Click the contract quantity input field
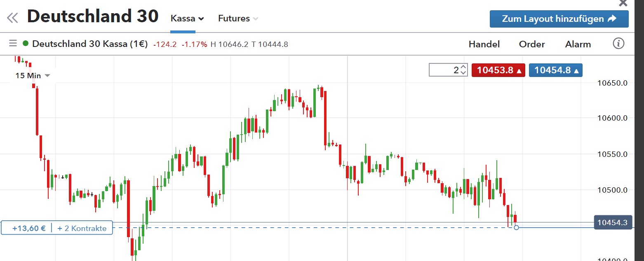 click(x=444, y=70)
